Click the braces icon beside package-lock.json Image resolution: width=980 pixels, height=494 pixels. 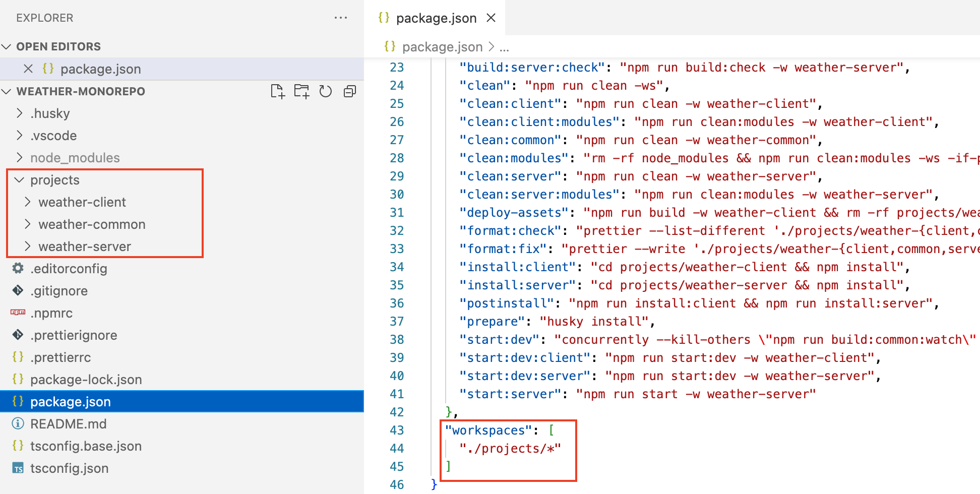(x=18, y=379)
